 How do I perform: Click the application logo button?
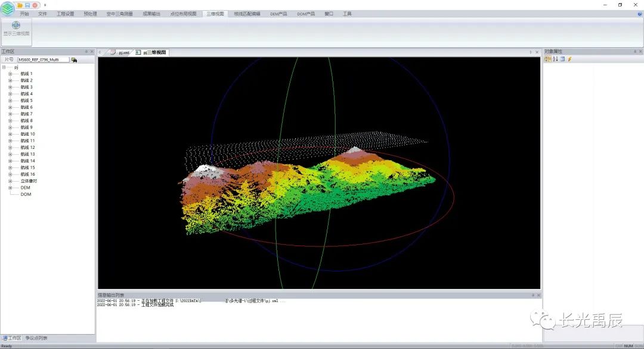pos(8,8)
